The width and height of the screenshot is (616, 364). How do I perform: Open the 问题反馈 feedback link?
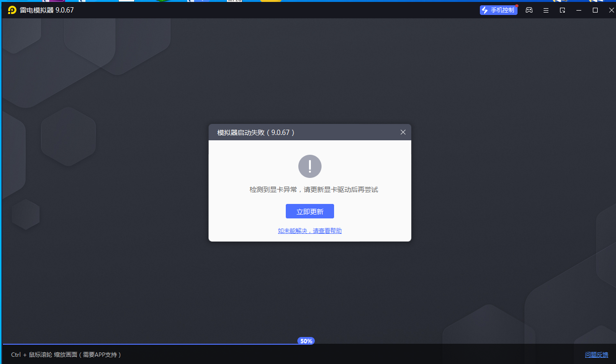(x=597, y=355)
